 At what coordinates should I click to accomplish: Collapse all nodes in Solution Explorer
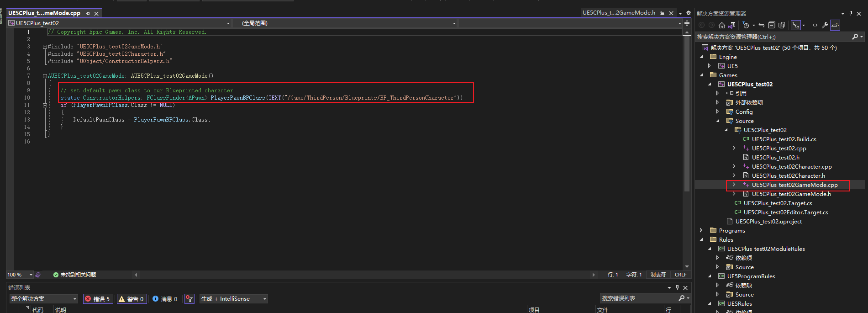pyautogui.click(x=772, y=25)
